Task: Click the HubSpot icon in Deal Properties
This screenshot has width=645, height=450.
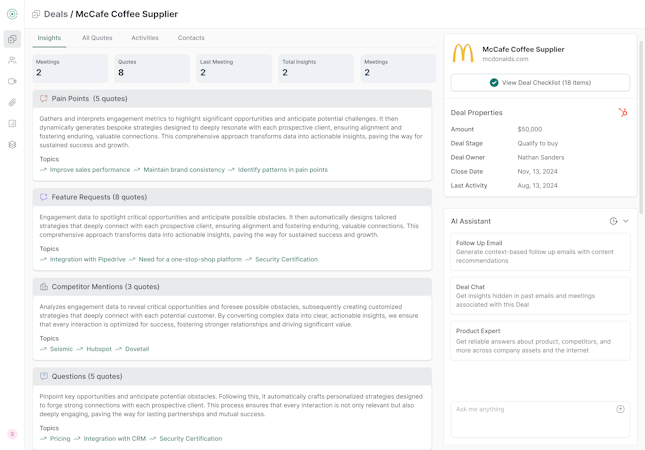Action: point(623,113)
